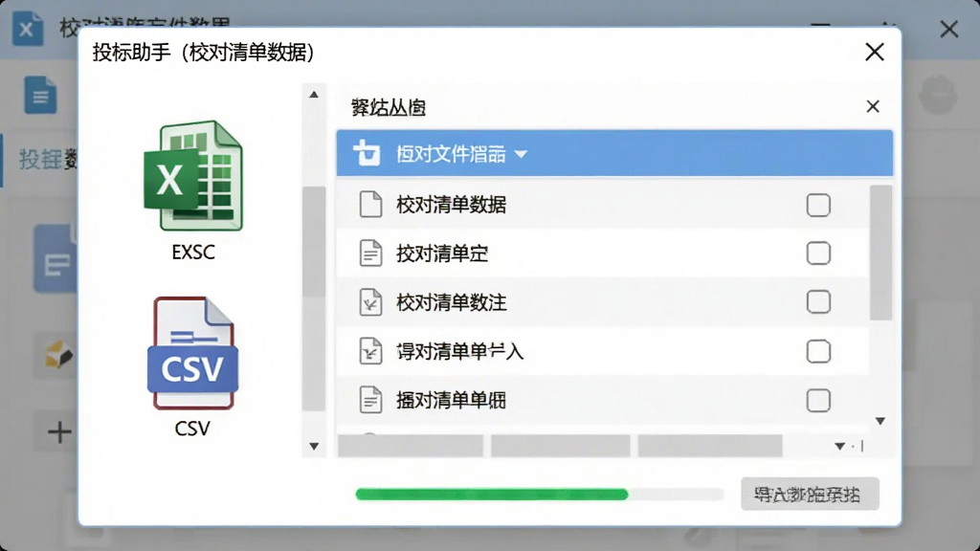Select the 校对清单数注 list row

603,302
